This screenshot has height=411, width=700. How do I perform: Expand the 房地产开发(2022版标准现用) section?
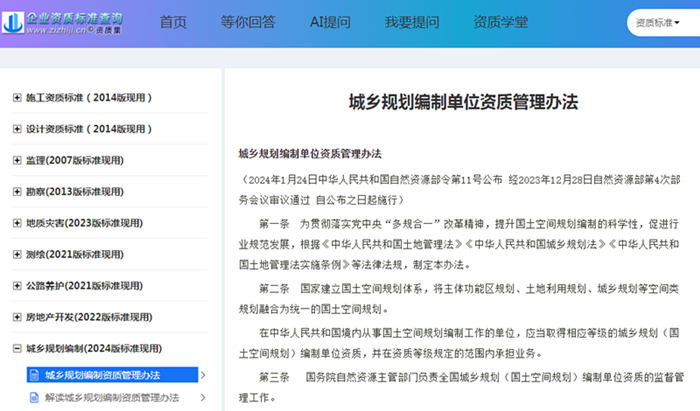(17, 317)
